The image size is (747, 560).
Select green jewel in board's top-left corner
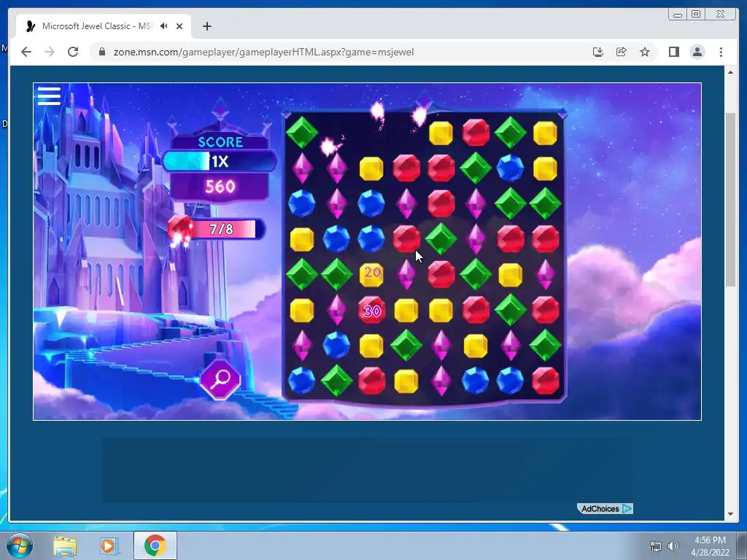coord(302,132)
